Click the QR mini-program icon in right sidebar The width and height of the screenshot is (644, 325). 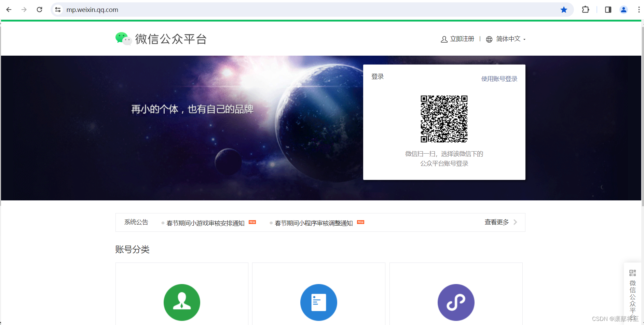(632, 272)
